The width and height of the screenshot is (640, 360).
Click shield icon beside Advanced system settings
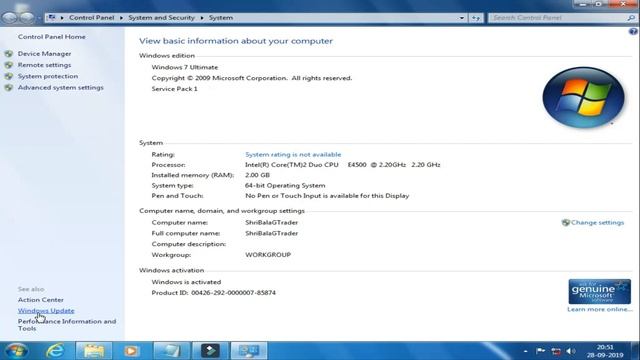(x=9, y=87)
